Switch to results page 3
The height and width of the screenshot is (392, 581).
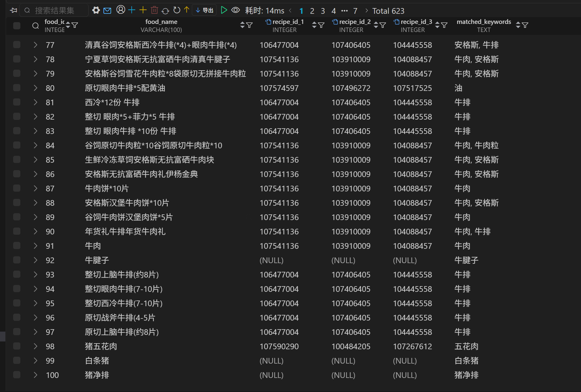coord(323,11)
